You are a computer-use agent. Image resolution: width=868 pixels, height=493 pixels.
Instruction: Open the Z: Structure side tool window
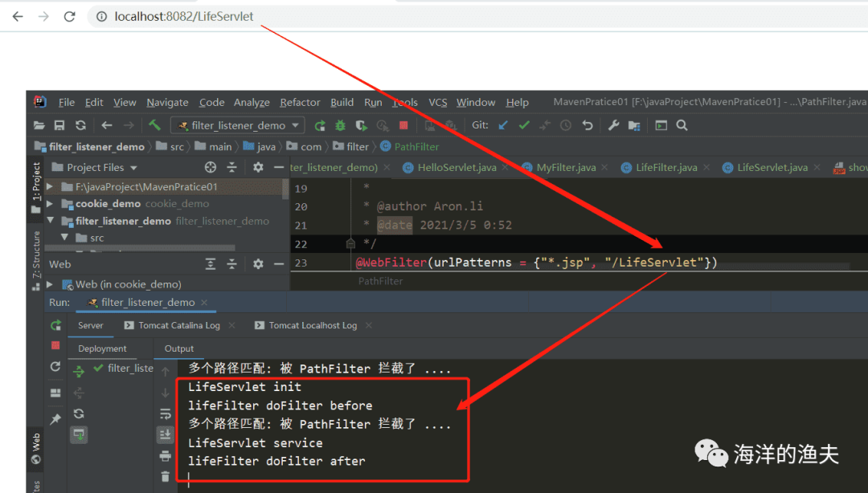pos(36,260)
